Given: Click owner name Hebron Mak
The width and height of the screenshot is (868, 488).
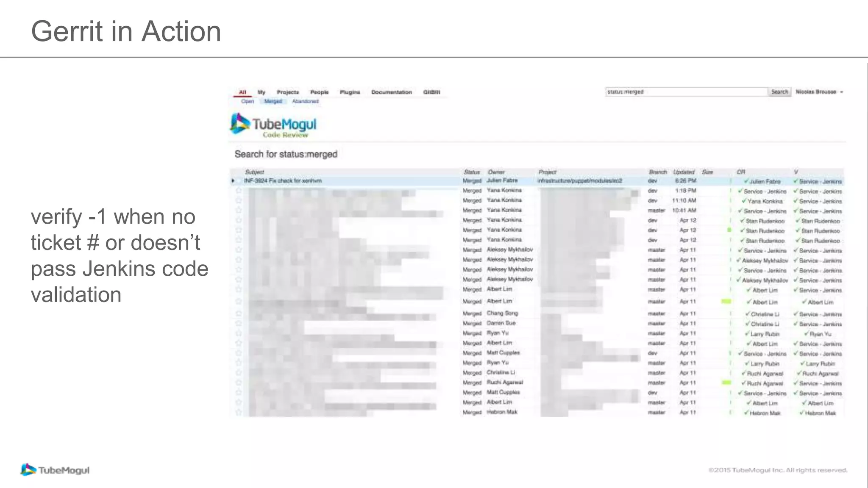Looking at the screenshot, I should [502, 412].
